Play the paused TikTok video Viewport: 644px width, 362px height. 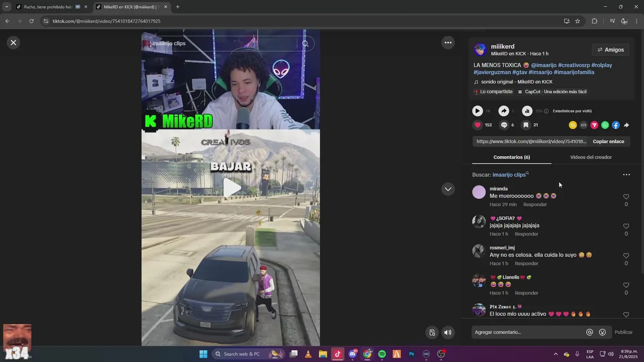coord(231,188)
